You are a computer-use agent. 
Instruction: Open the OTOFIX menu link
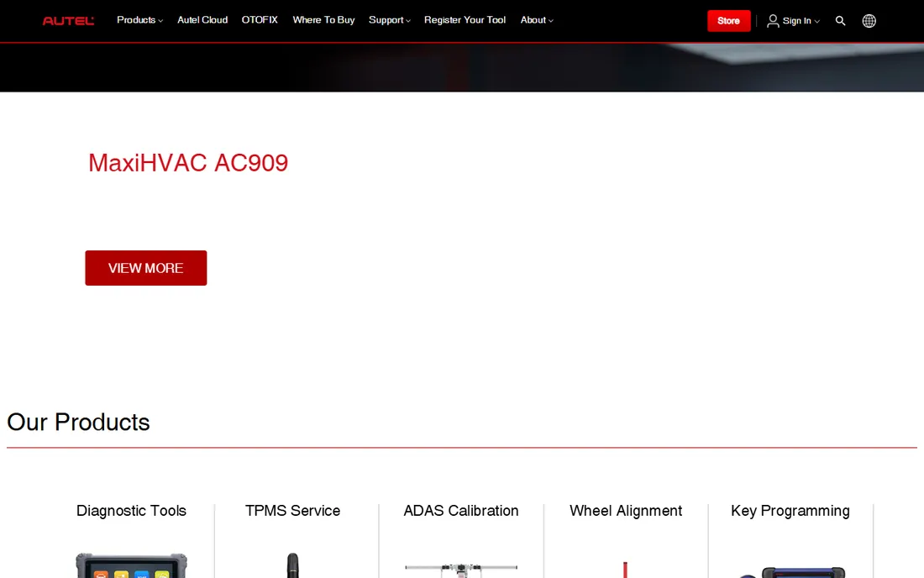coord(260,20)
